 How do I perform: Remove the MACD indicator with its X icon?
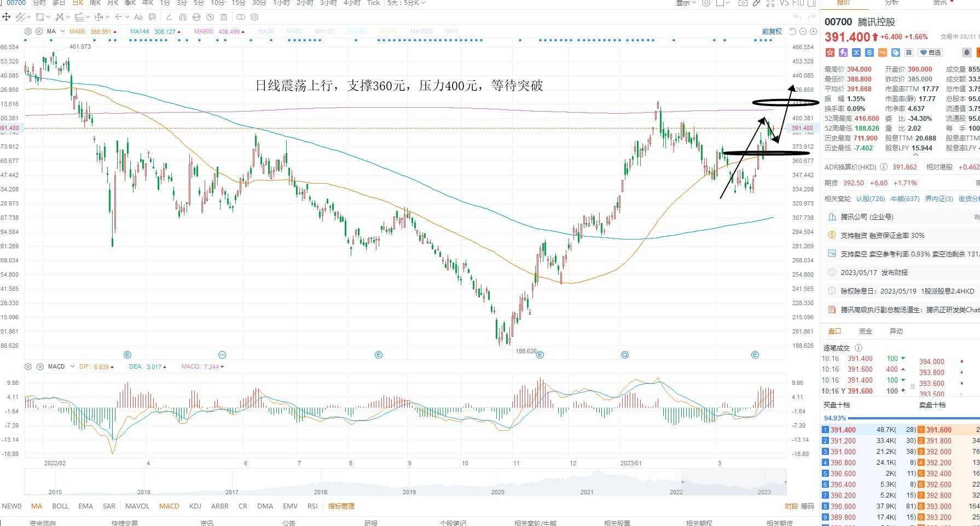(x=40, y=366)
